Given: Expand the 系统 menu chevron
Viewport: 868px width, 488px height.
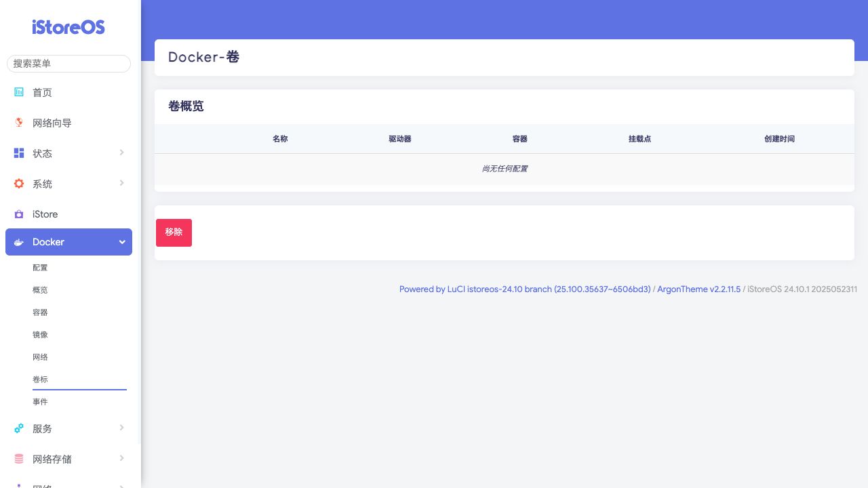Looking at the screenshot, I should pyautogui.click(x=122, y=183).
